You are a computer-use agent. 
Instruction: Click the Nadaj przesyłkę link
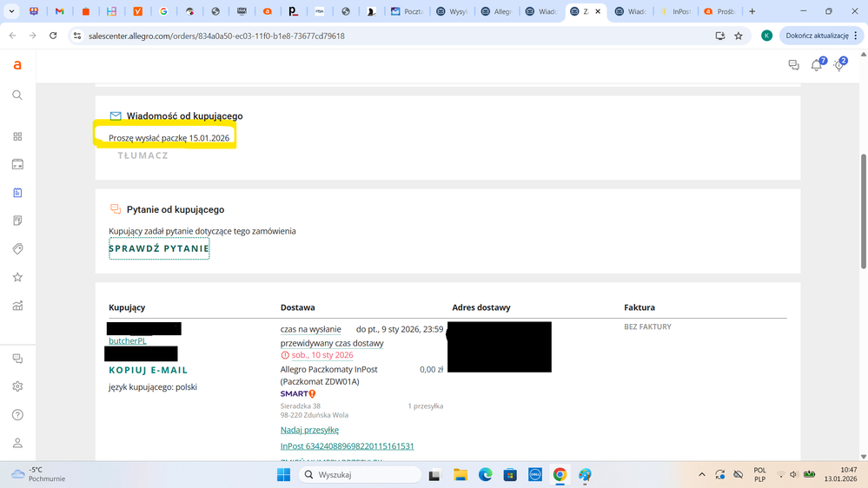(x=309, y=430)
